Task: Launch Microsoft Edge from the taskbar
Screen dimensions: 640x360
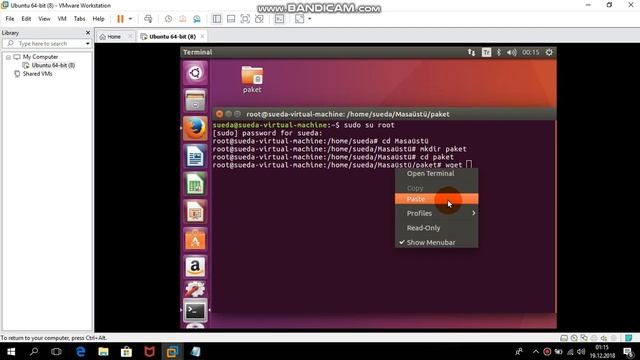Action: point(80,351)
